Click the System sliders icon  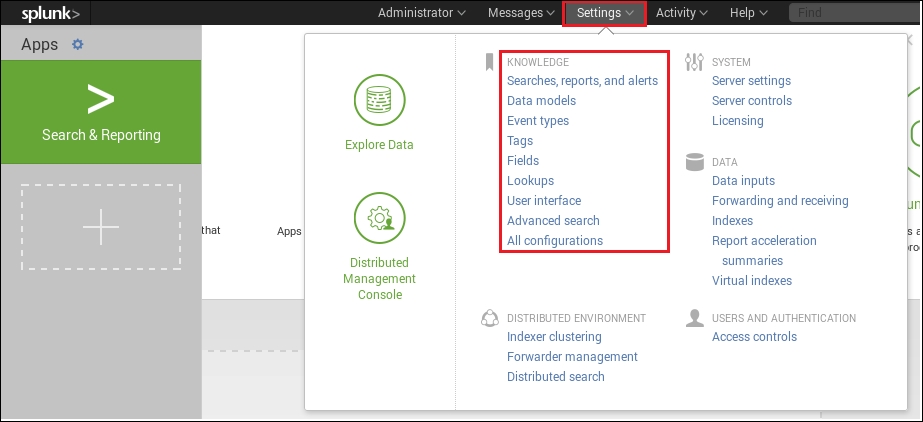point(694,62)
